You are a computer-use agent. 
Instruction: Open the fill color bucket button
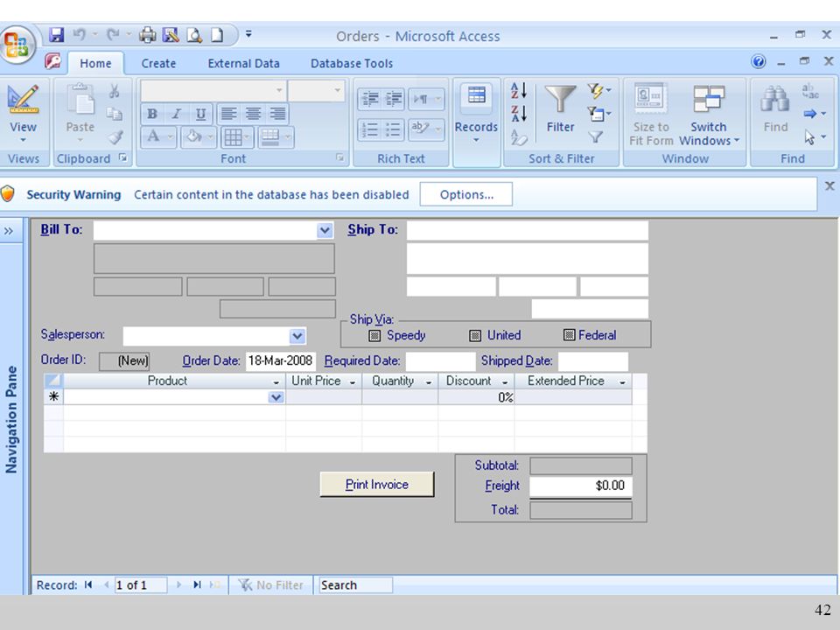199,137
